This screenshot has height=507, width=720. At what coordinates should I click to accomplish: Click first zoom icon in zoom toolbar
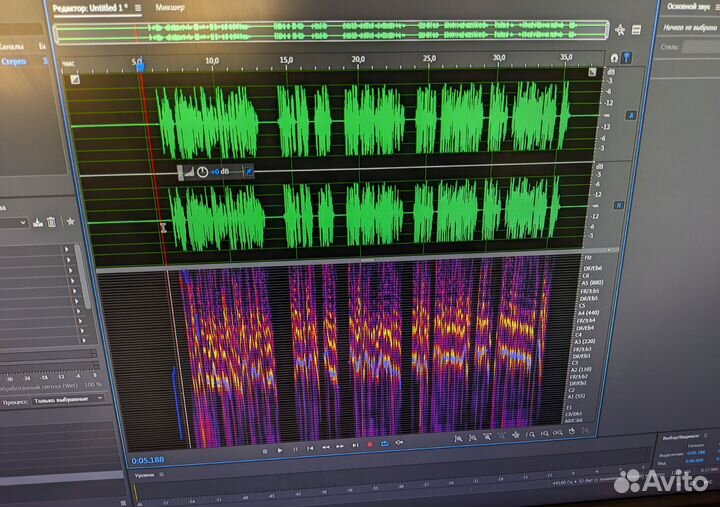coord(458,439)
